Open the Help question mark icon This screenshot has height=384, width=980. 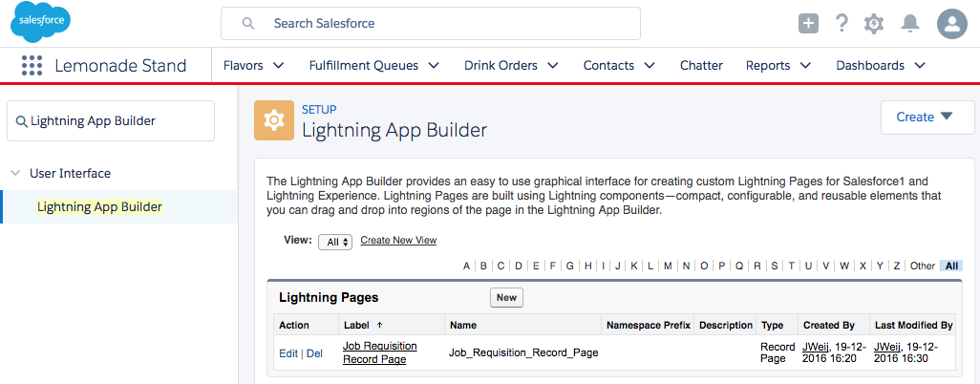click(x=842, y=24)
